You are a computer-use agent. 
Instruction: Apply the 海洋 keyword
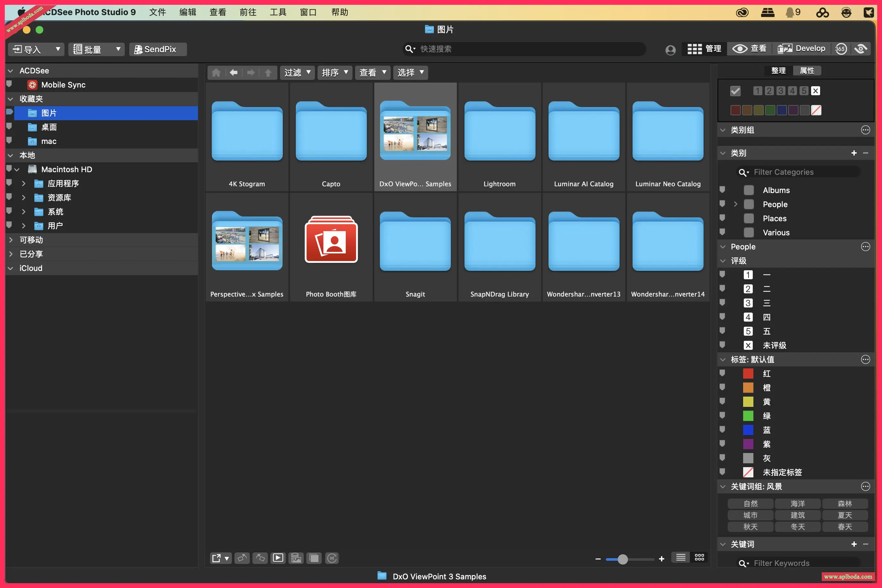tap(798, 504)
